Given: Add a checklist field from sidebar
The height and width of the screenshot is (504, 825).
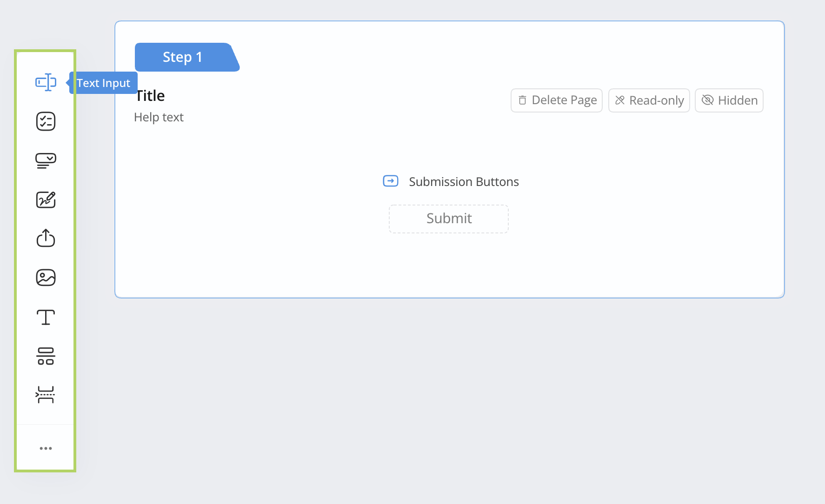Looking at the screenshot, I should 46,121.
